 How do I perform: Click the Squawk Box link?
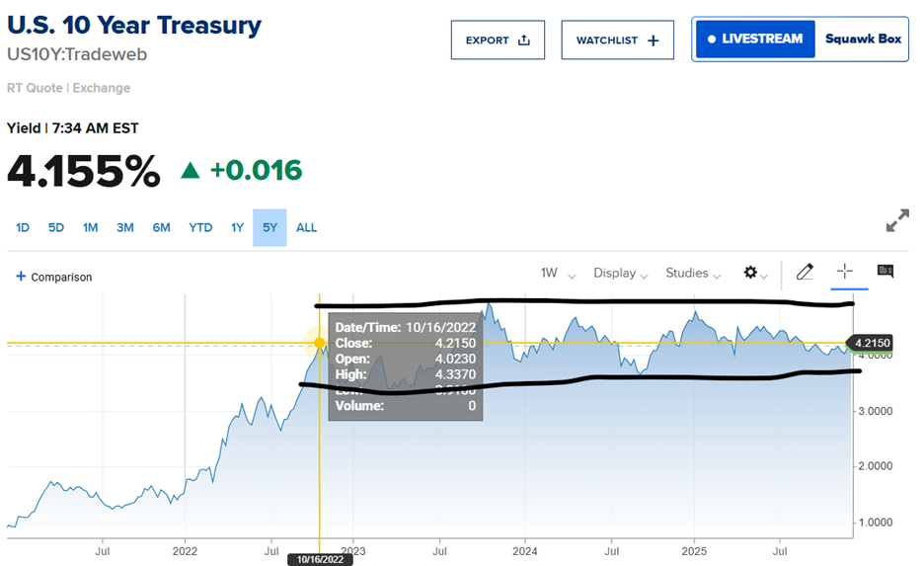pos(863,40)
